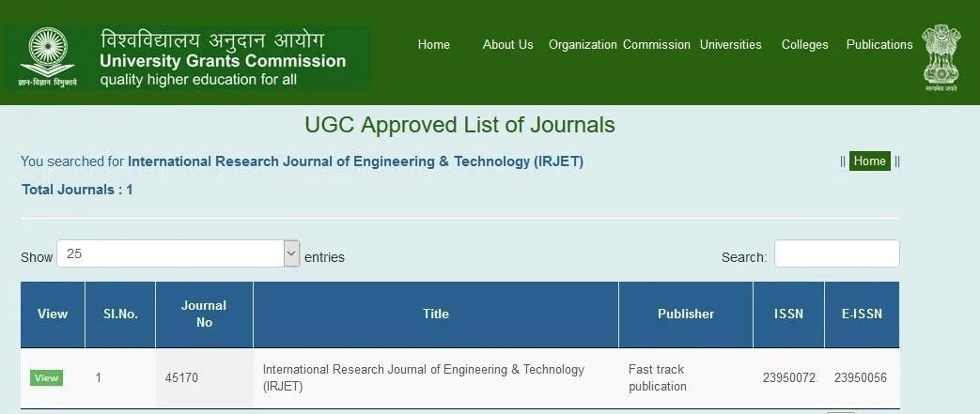Click E-ISSN value 23950056
Image resolution: width=980 pixels, height=414 pixels.
(861, 377)
